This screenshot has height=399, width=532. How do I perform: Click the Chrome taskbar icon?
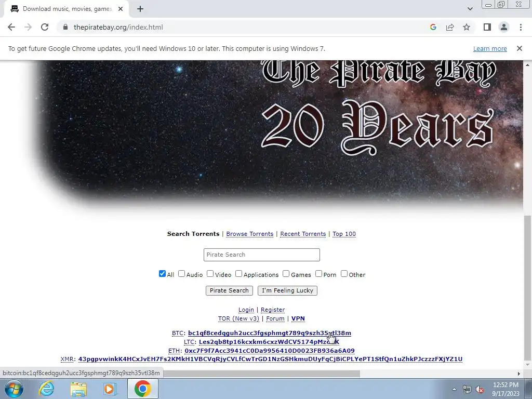tap(143, 389)
